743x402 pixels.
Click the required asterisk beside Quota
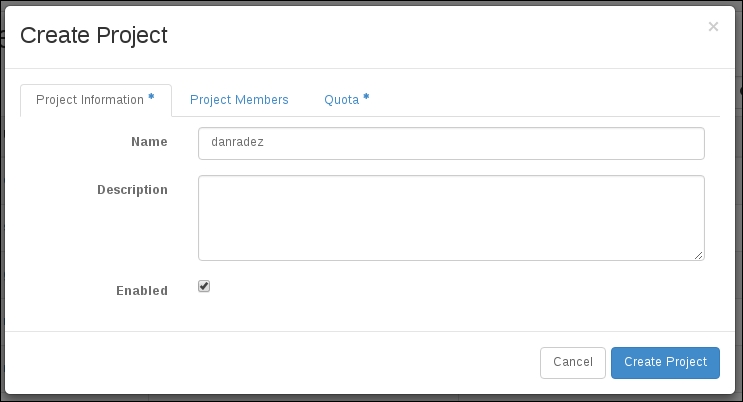coord(366,97)
